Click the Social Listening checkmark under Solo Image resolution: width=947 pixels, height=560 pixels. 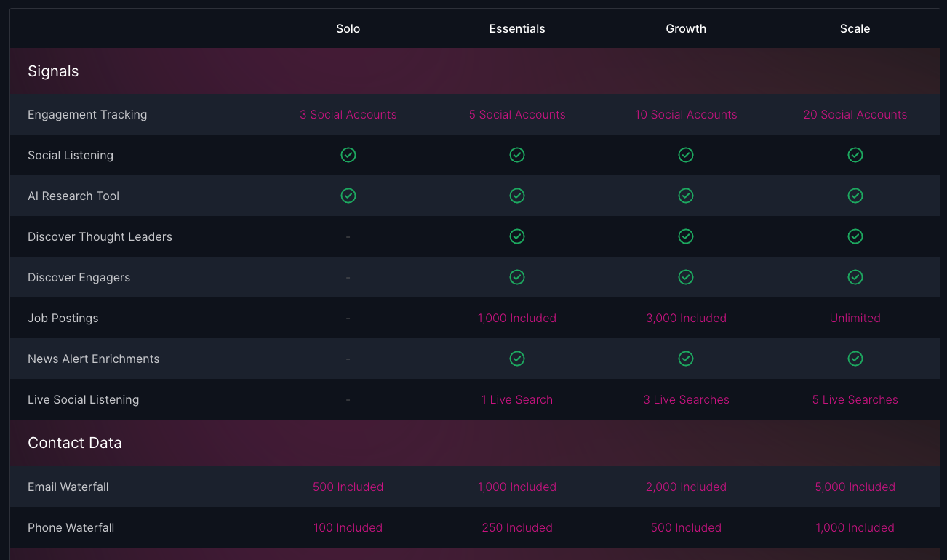point(348,155)
